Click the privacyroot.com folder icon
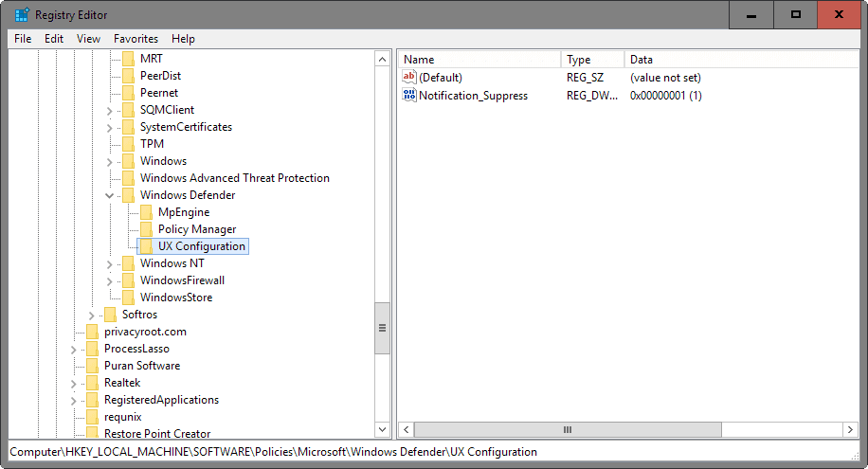This screenshot has width=868, height=469. click(93, 332)
